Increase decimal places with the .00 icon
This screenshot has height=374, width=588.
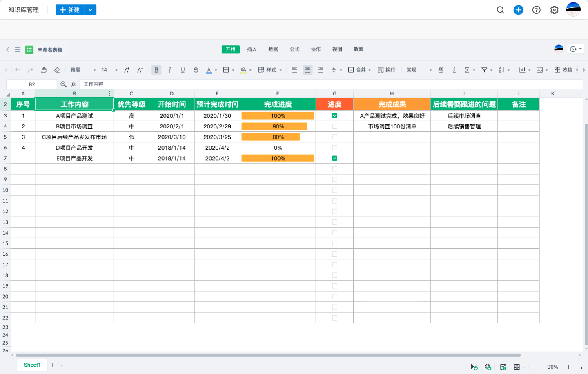coord(441,70)
